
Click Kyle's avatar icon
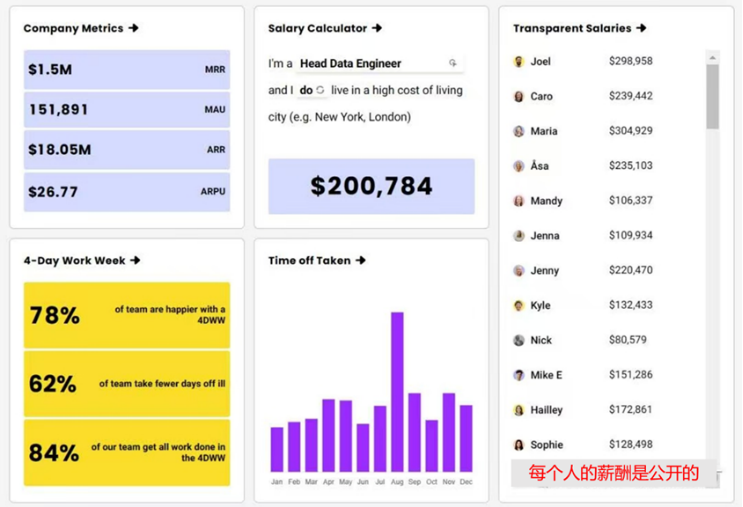click(519, 305)
